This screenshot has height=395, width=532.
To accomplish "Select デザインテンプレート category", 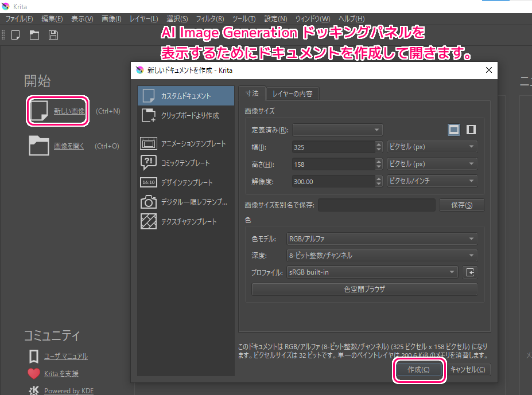I will point(185,182).
